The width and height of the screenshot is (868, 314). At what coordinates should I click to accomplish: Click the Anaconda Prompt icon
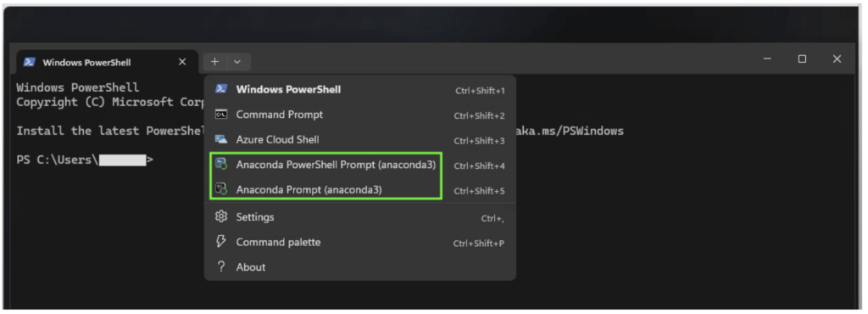coord(221,189)
